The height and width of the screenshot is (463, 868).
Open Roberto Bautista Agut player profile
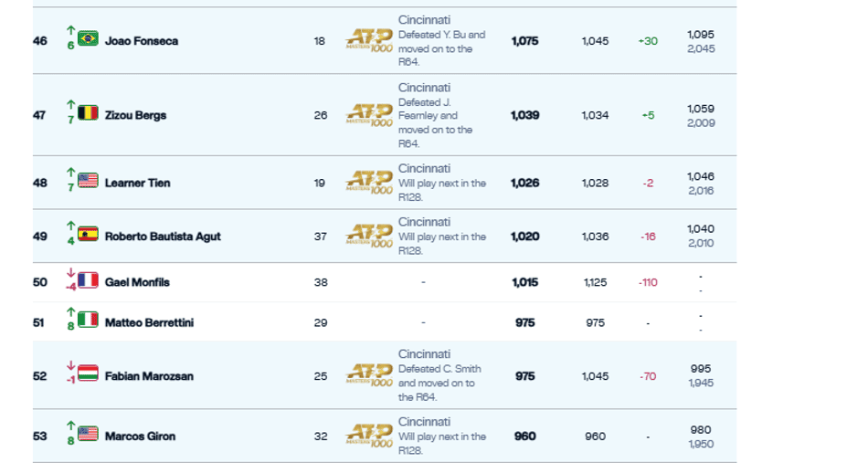163,237
